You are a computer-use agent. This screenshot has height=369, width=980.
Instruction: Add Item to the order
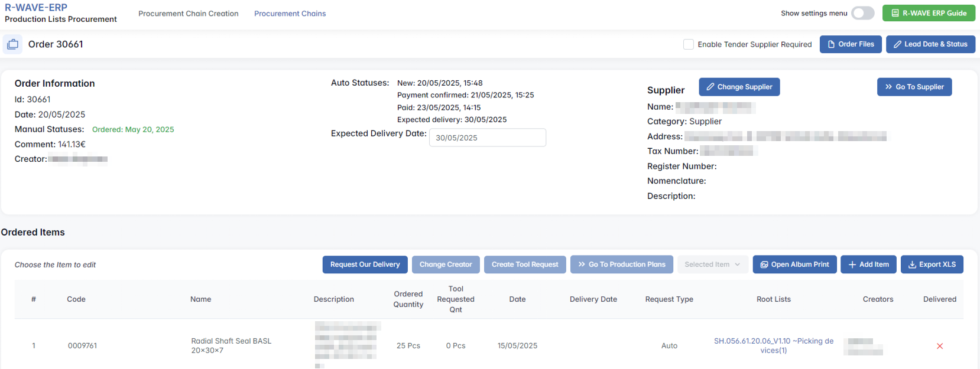868,264
